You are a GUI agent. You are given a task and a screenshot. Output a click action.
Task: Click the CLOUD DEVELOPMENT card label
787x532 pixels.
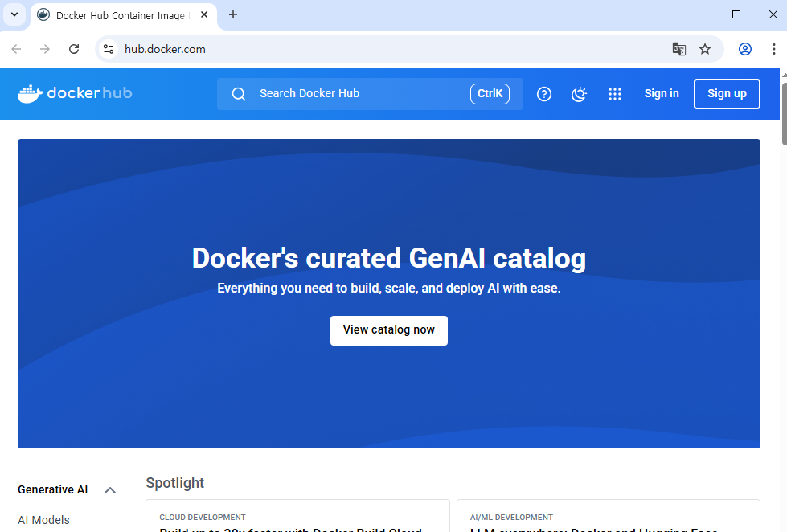click(203, 518)
